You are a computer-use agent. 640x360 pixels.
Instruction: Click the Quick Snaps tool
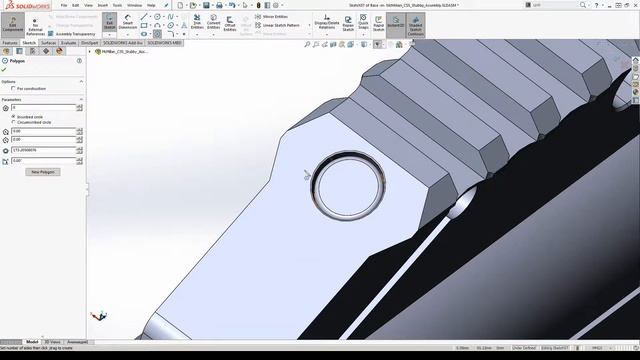coord(363,22)
